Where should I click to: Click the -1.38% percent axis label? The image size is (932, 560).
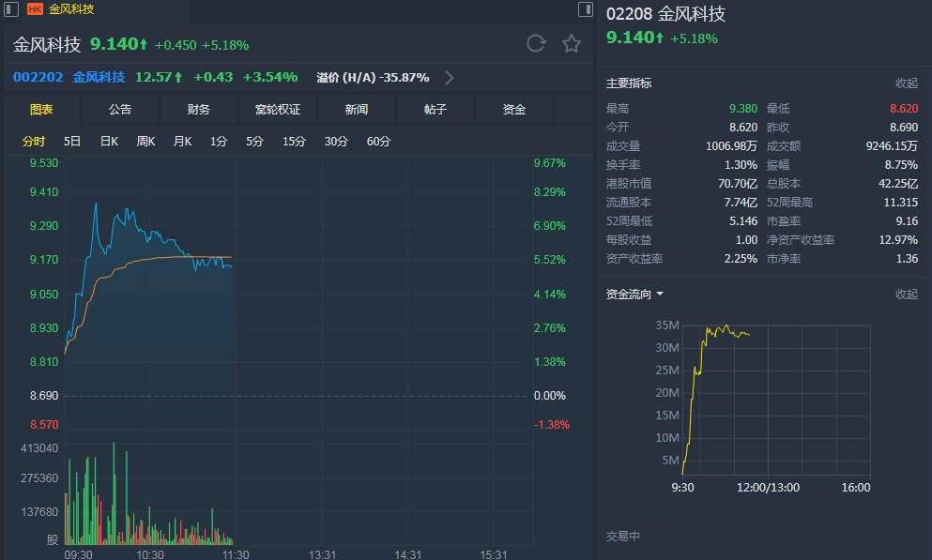(552, 425)
